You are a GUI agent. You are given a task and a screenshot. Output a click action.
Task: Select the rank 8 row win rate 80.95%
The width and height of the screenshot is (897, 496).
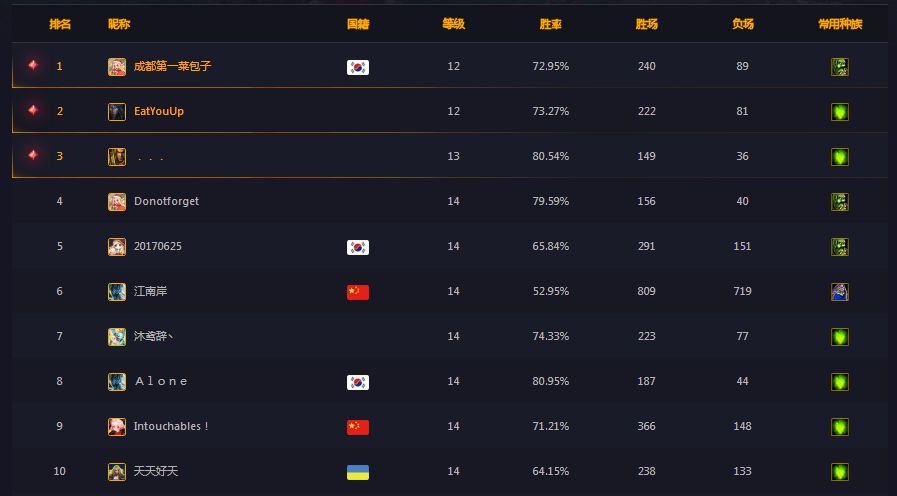tap(550, 381)
